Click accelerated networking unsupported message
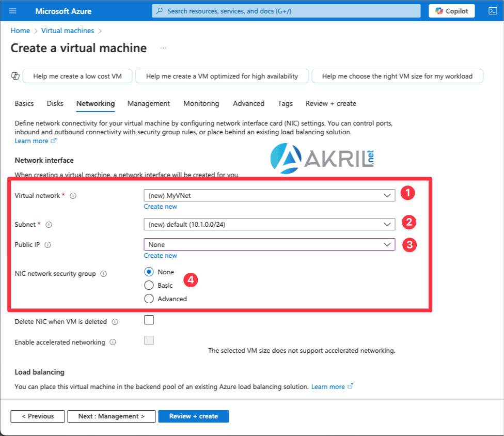The image size is (504, 436). point(302,350)
